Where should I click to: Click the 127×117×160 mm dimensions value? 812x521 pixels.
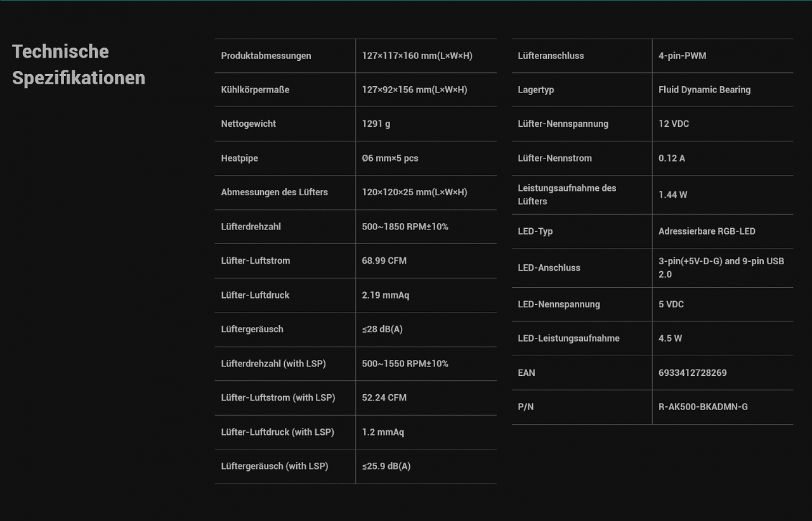(417, 56)
